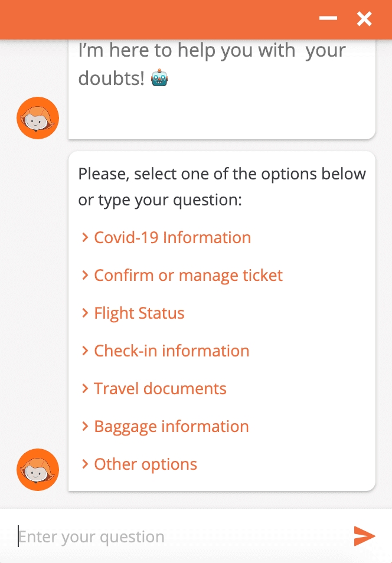Open Baggage information
Screen dimensions: 392x563
[x=171, y=426]
